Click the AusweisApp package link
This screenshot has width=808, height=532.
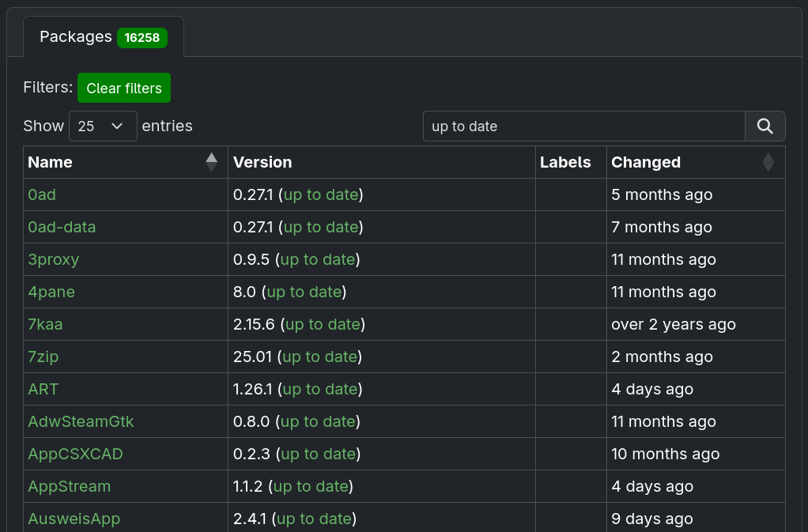pyautogui.click(x=74, y=519)
